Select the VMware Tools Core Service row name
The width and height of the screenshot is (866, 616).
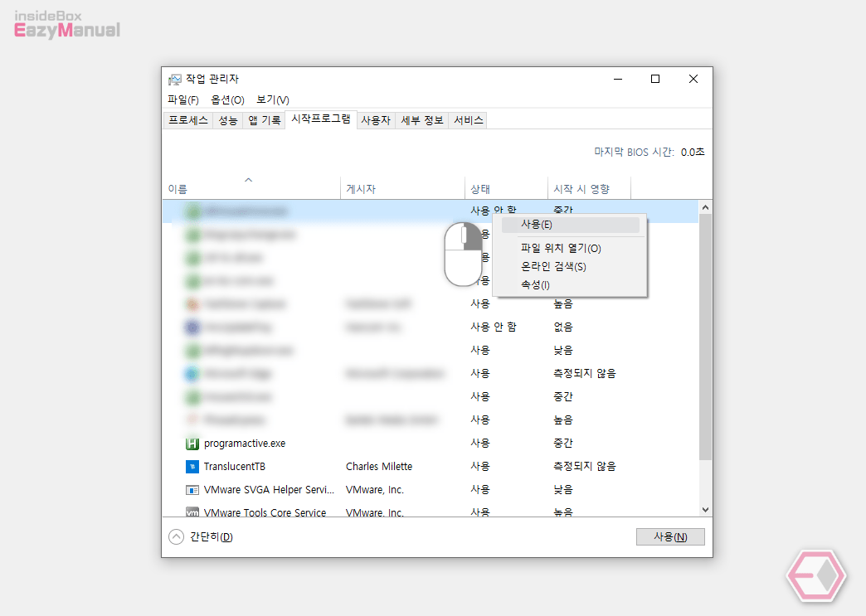tap(265, 512)
